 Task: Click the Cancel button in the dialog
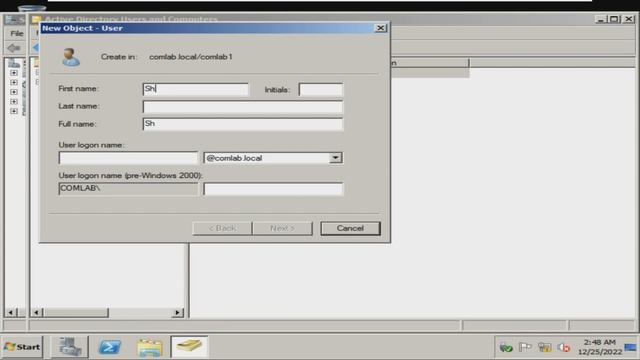point(350,228)
